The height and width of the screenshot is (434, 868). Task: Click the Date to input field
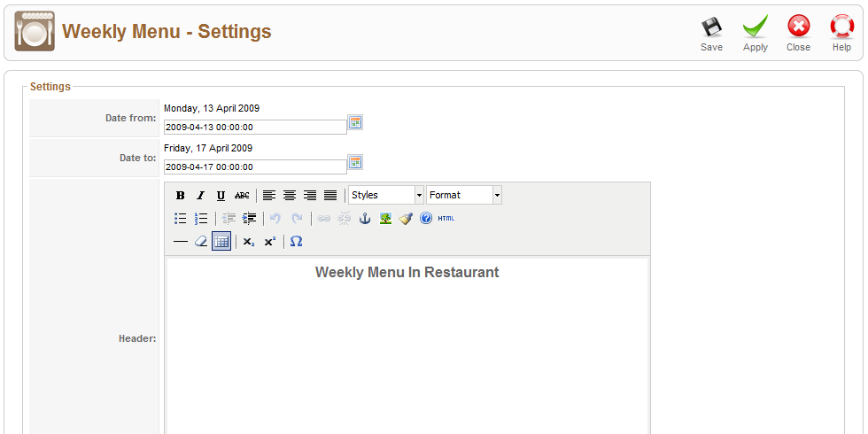pos(256,167)
